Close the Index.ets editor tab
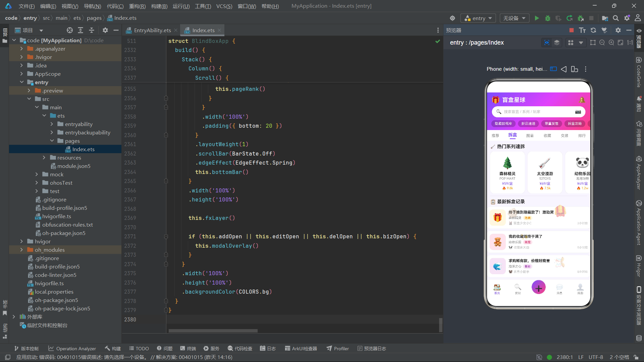Viewport: 644px width, 362px height. point(219,30)
